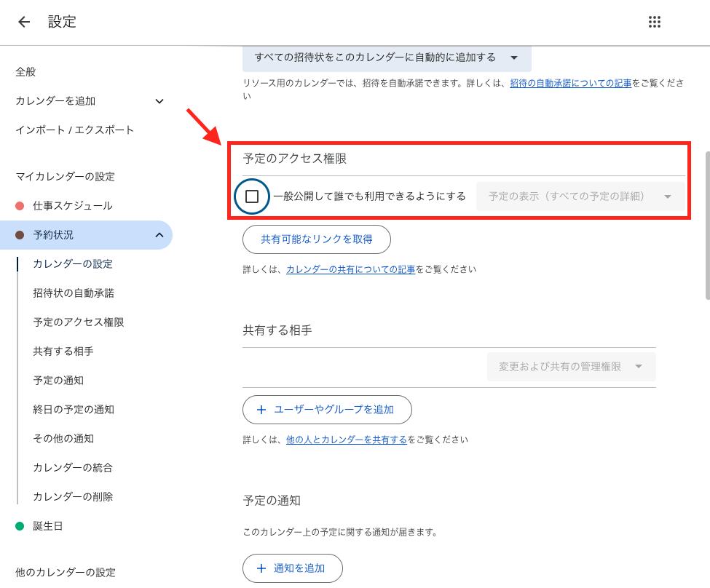Click ユーザーやグループを追加 button
Viewport: 710px width, 588px height.
click(327, 410)
